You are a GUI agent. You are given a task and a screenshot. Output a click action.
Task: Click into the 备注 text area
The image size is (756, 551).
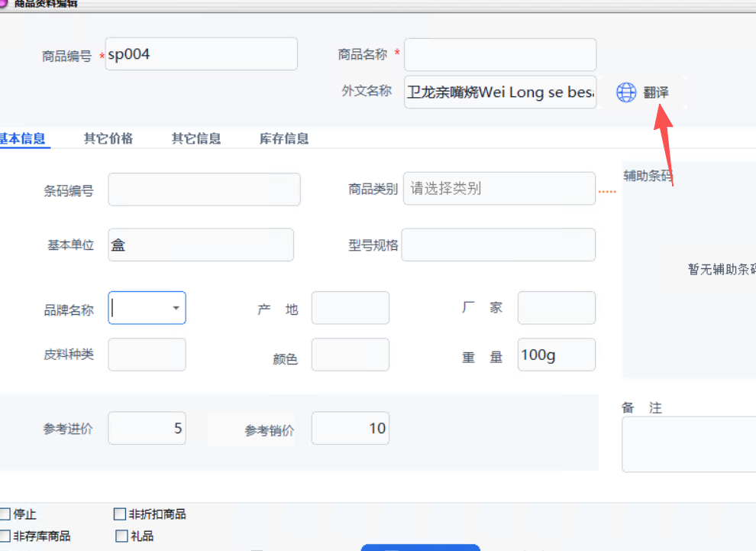point(689,444)
